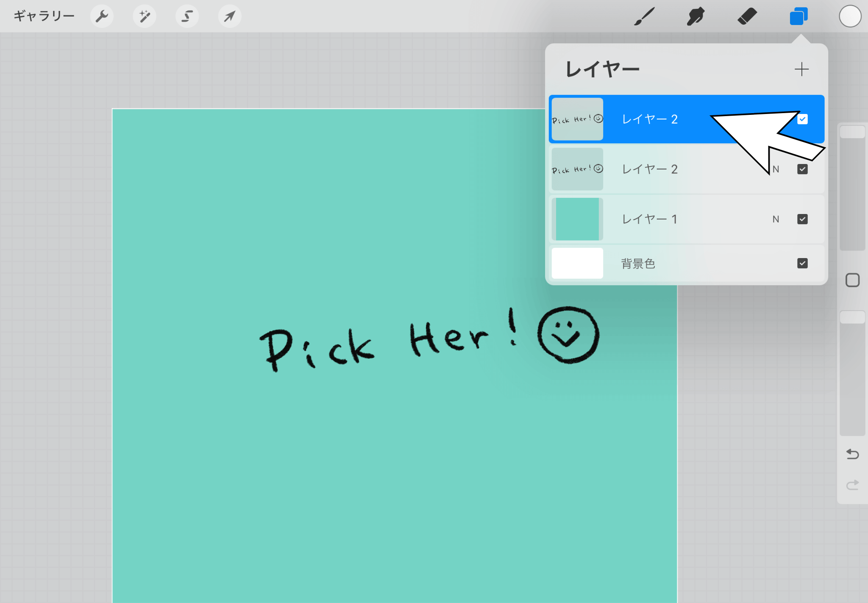This screenshot has width=868, height=603.
Task: Activate the Selection S-shaped tool
Action: [187, 17]
